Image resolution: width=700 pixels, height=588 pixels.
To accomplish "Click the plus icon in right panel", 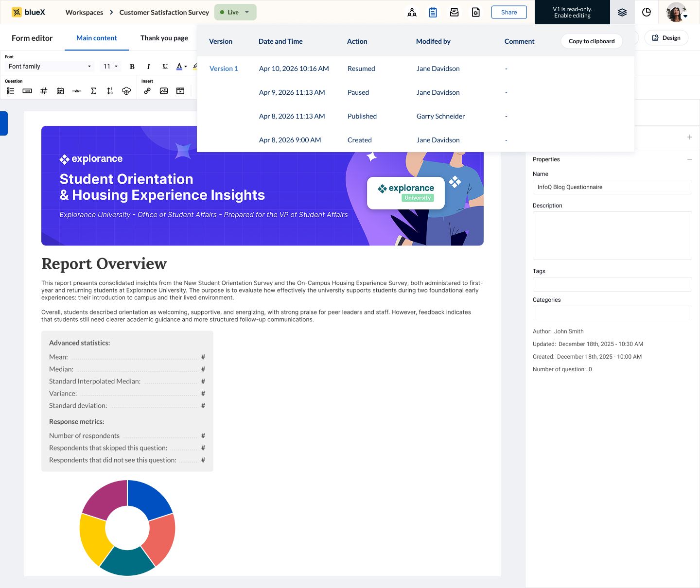I will [689, 137].
